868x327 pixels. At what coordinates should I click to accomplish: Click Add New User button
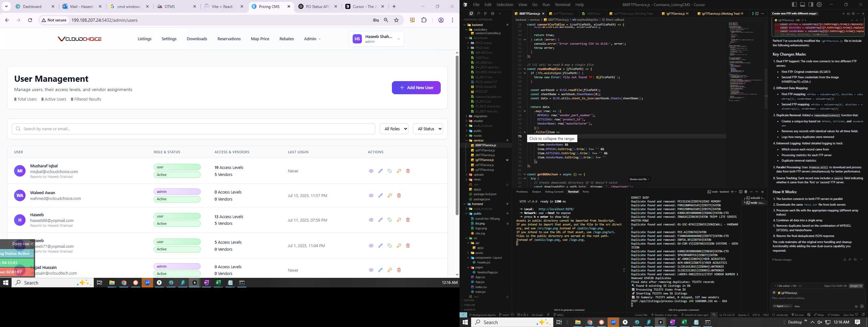416,87
